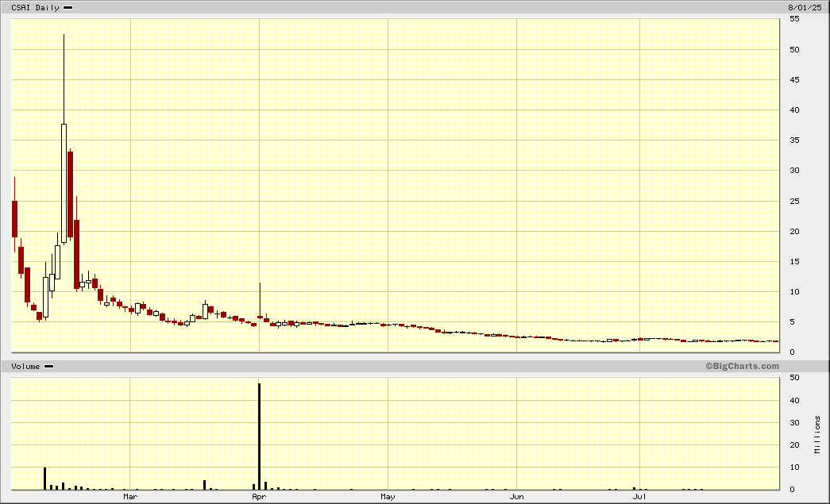Click the CSAI Daily legend marker

click(68, 7)
